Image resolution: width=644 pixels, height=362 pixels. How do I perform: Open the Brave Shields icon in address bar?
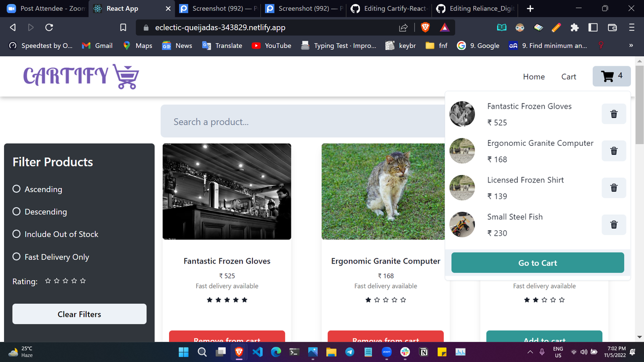tap(425, 28)
